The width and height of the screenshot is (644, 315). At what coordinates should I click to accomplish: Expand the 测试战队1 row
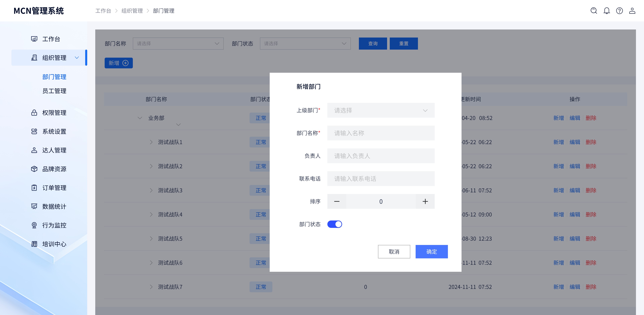pyautogui.click(x=151, y=142)
